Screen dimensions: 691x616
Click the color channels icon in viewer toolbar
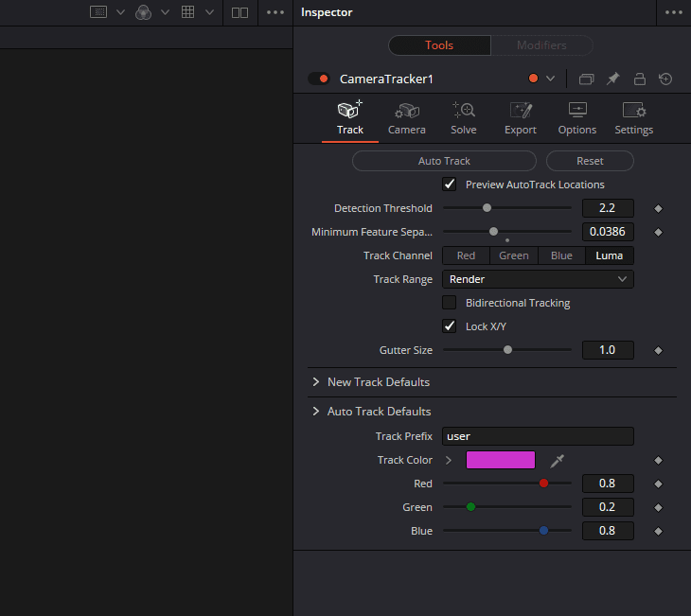tap(143, 12)
